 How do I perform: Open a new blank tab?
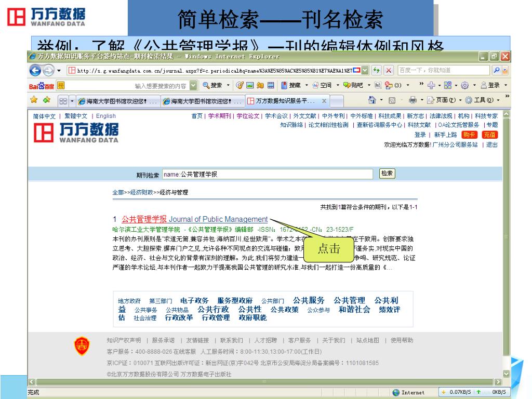[337, 101]
